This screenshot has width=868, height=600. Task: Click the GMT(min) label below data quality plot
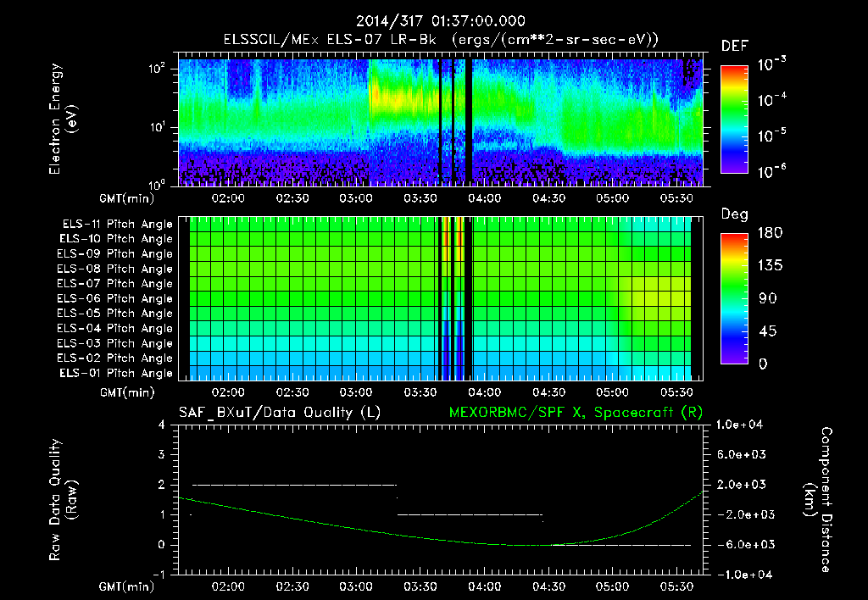[126, 586]
